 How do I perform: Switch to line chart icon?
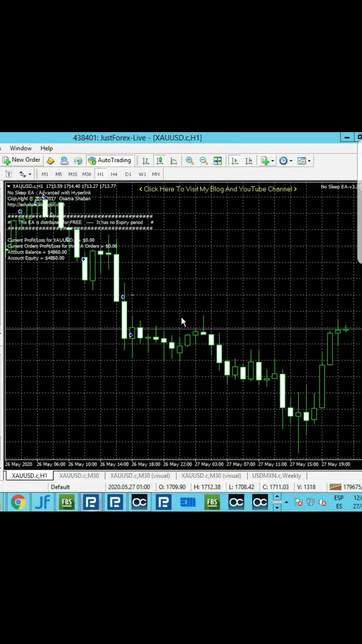click(174, 161)
